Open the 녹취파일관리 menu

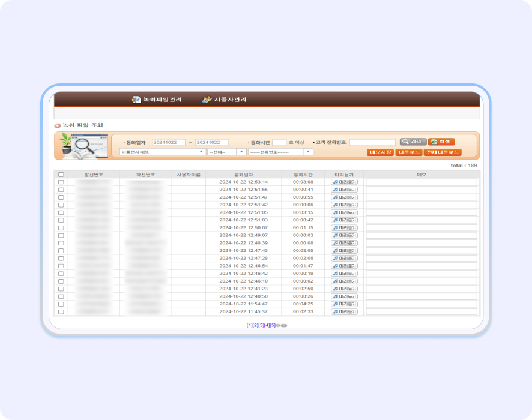157,100
